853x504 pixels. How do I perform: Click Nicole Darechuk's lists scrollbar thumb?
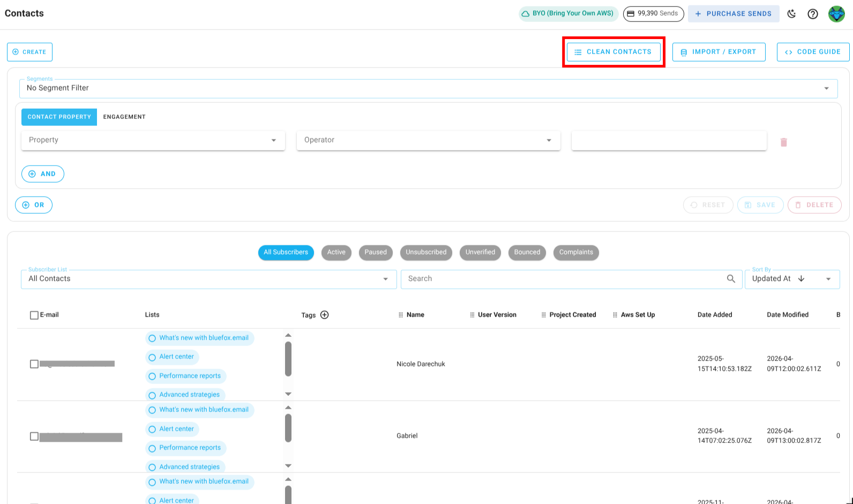click(x=288, y=359)
